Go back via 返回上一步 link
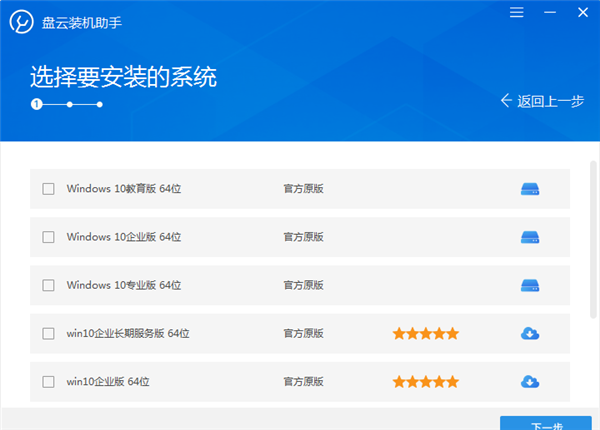The height and width of the screenshot is (430, 600). [x=549, y=101]
